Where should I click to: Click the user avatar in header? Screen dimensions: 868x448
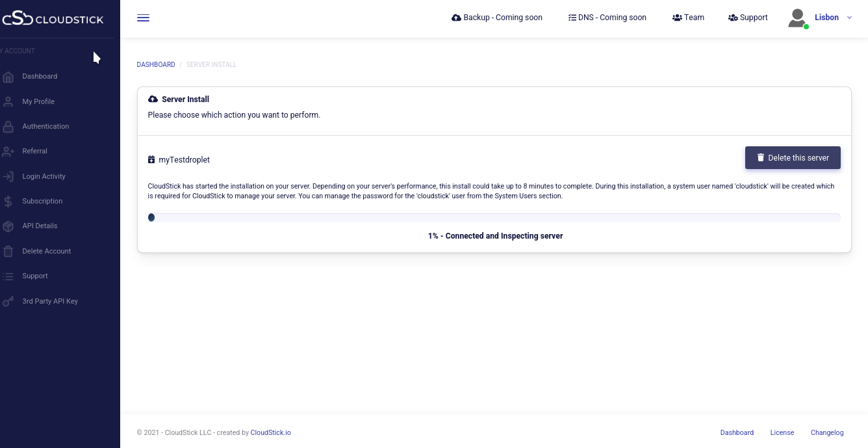coord(797,18)
